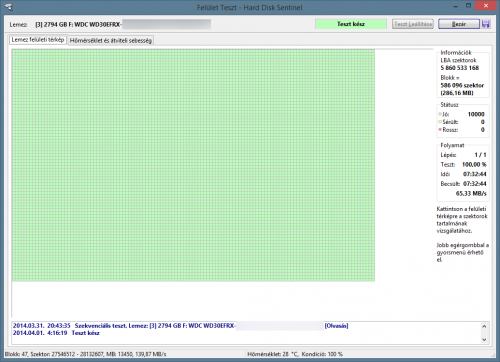This screenshot has height=362, width=500.
Task: Click the yellow Sérült status swatch
Action: pyautogui.click(x=440, y=122)
